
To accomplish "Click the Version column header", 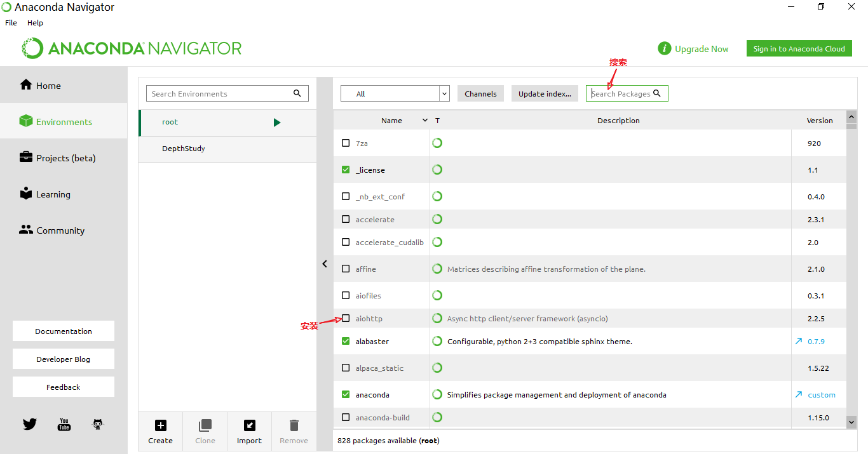I will [x=820, y=121].
